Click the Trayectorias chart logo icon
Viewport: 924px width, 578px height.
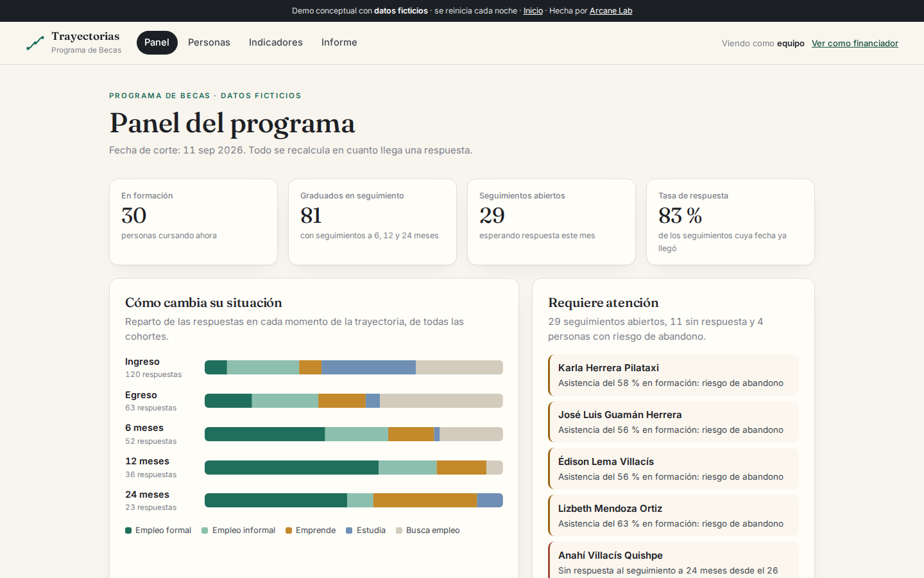(35, 43)
